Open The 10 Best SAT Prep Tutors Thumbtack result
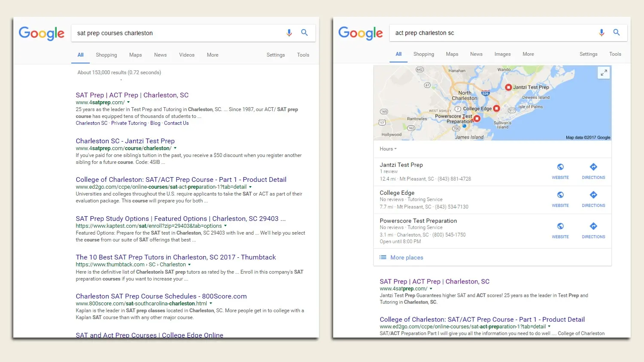Viewport: 644px width, 362px height. tap(176, 257)
